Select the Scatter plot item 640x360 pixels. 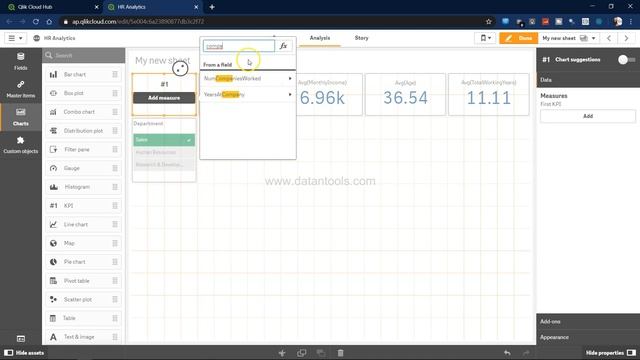84,300
